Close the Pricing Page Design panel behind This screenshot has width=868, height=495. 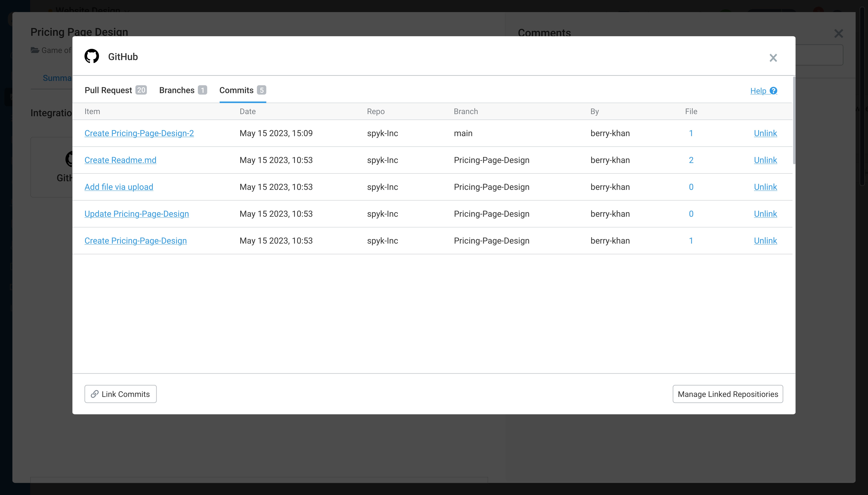point(838,33)
